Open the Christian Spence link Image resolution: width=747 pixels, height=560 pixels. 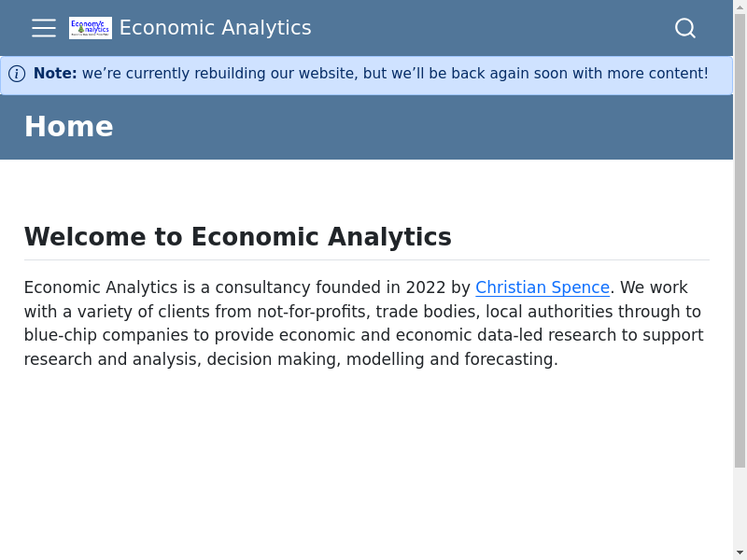tap(542, 287)
